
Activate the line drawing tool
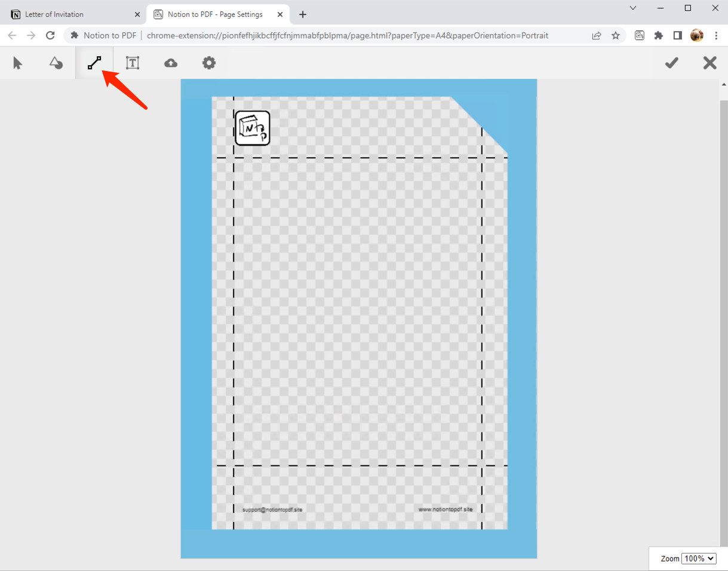coord(94,63)
